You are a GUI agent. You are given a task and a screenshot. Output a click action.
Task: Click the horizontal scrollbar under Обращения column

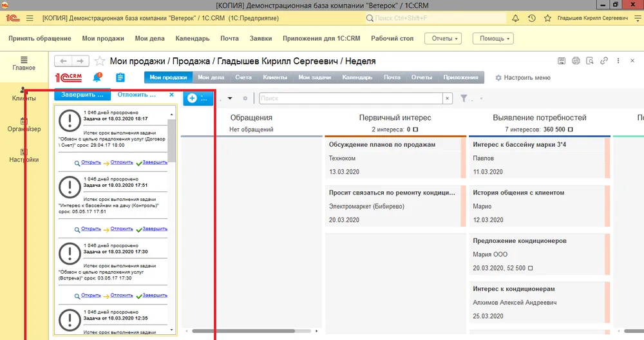click(243, 331)
